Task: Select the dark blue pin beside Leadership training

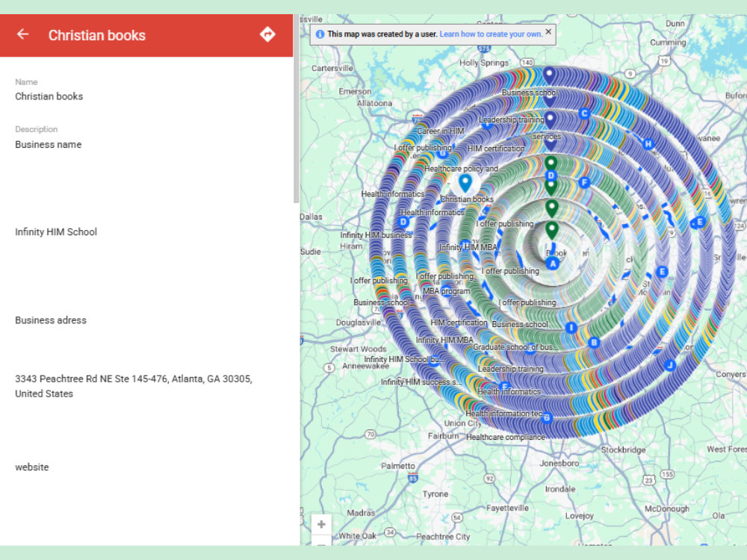Action: (x=551, y=120)
